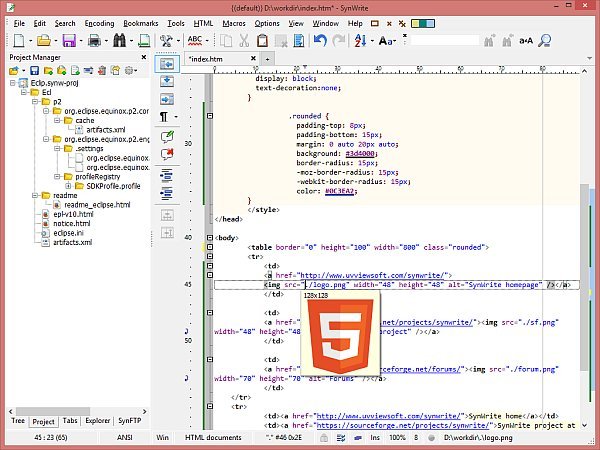
Task: Click the Select all document icon
Action: click(299, 40)
